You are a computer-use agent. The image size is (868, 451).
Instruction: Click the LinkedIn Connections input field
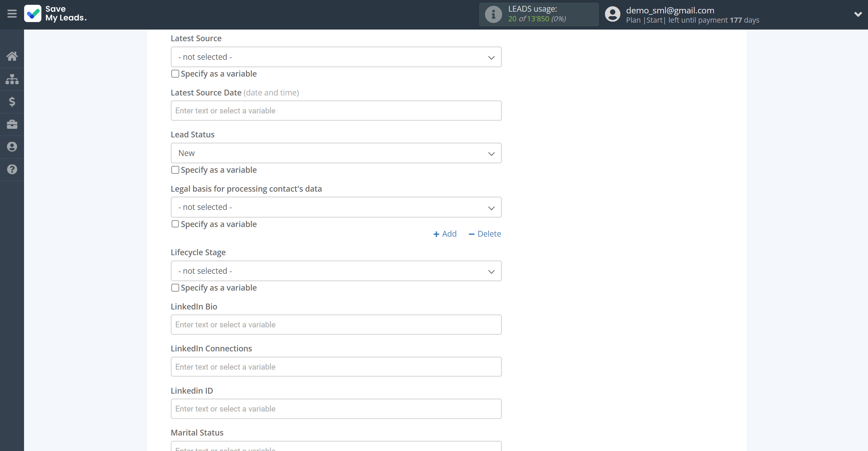[x=336, y=367]
